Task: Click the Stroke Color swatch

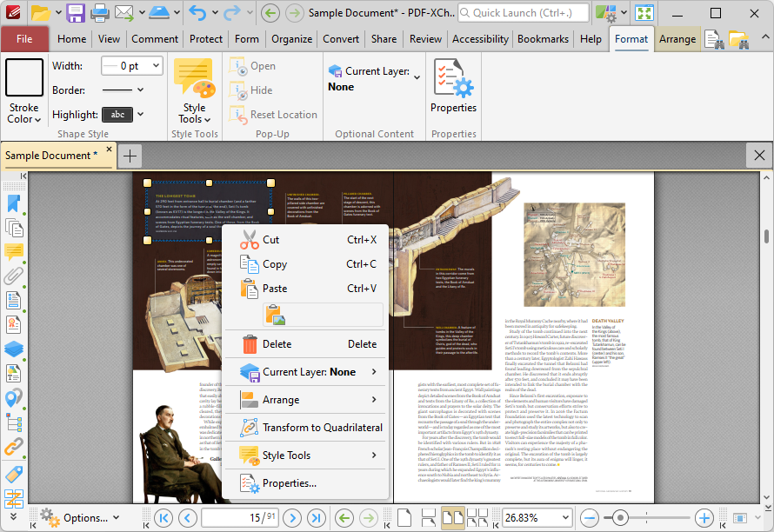Action: tap(23, 78)
